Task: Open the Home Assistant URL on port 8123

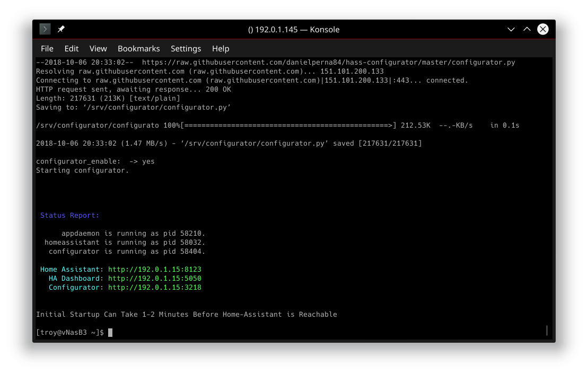Action: 154,270
